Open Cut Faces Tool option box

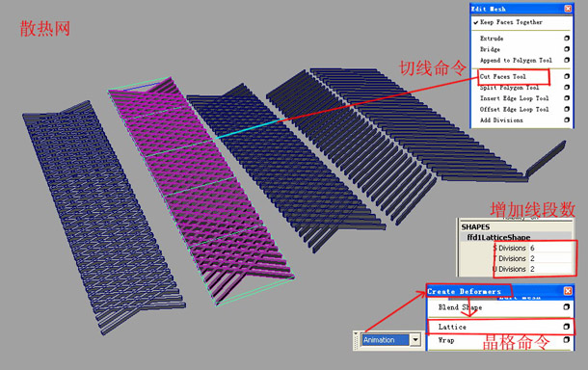pyautogui.click(x=567, y=76)
